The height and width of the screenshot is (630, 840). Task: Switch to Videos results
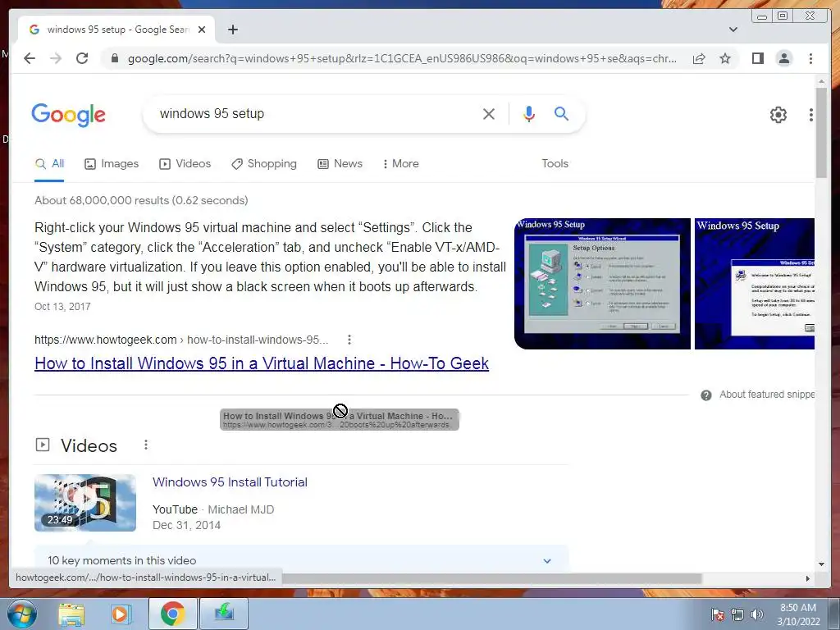pyautogui.click(x=185, y=164)
